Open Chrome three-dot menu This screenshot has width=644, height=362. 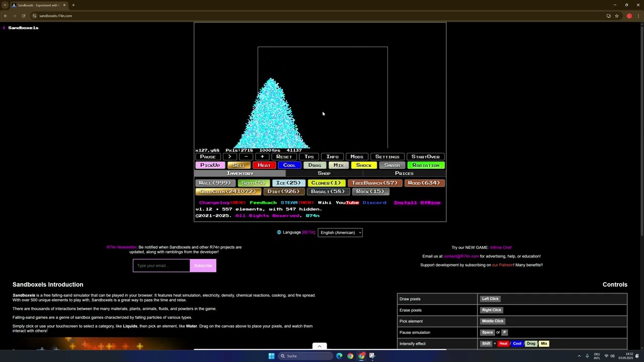[x=638, y=16]
